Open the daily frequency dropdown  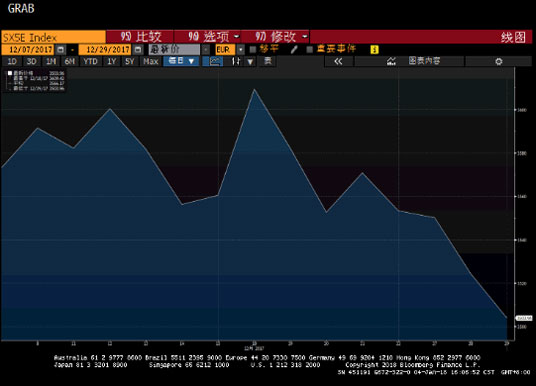(181, 61)
